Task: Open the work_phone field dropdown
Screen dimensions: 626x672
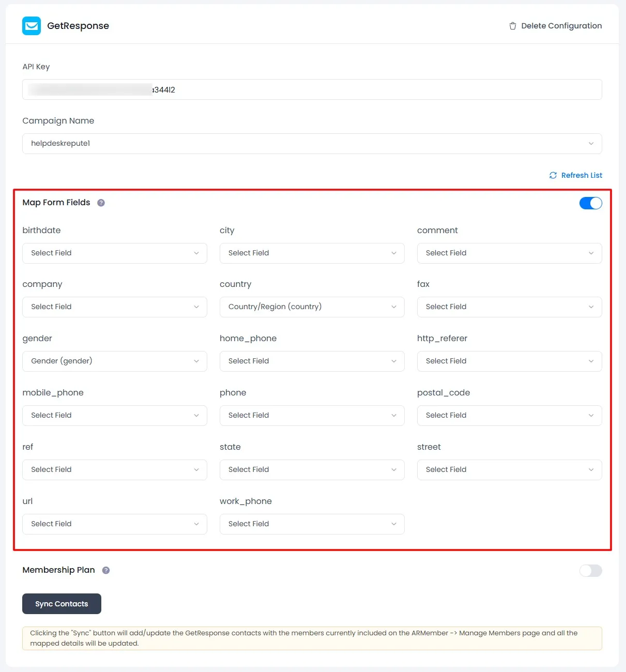Action: coord(312,524)
